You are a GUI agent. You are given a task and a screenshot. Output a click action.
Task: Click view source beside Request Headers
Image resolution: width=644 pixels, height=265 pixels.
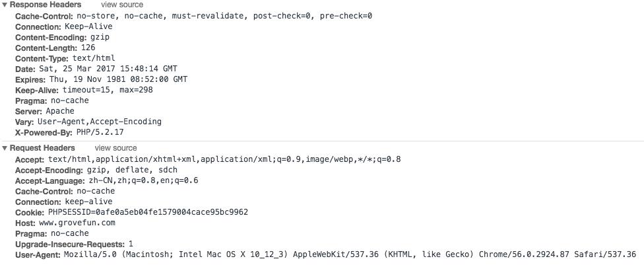click(x=116, y=148)
